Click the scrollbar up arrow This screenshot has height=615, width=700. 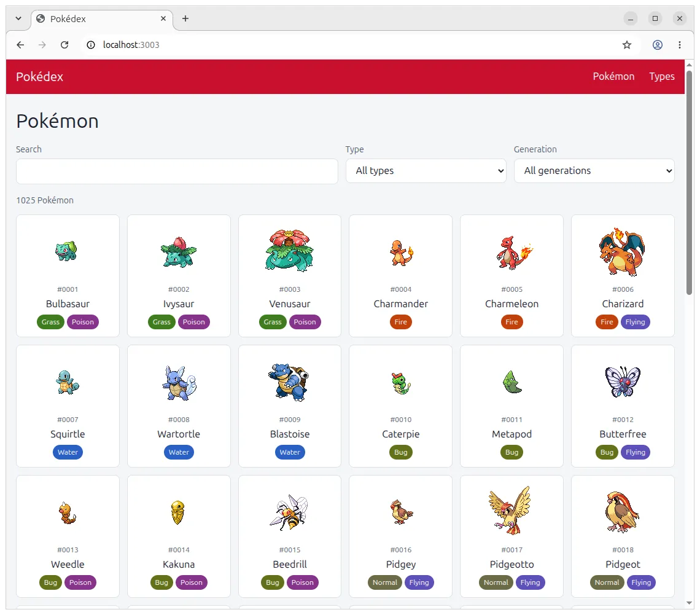[690, 65]
